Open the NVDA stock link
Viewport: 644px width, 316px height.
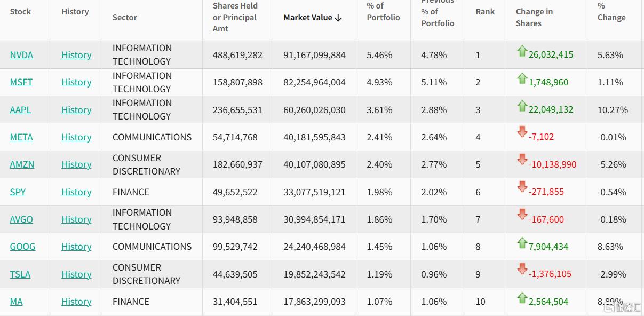pos(21,55)
